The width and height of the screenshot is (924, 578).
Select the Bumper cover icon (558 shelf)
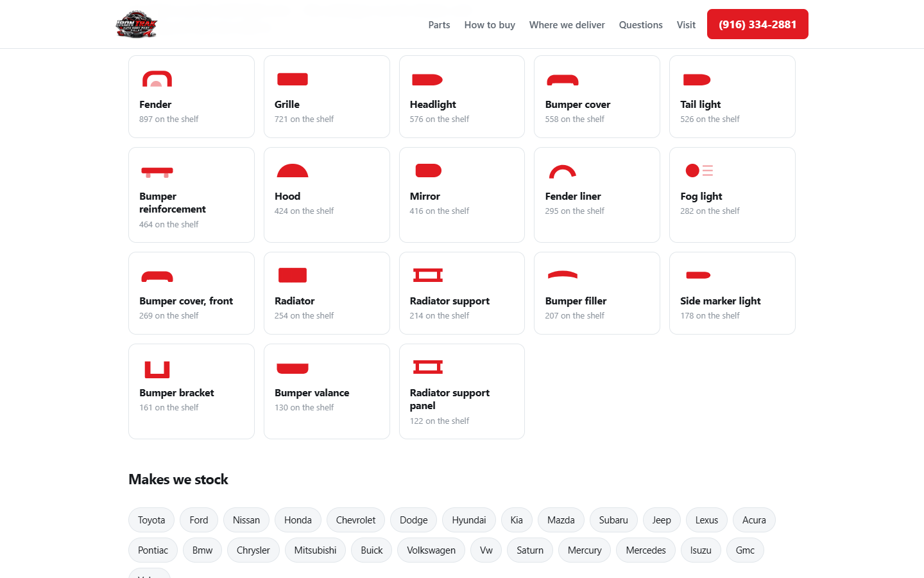563,80
